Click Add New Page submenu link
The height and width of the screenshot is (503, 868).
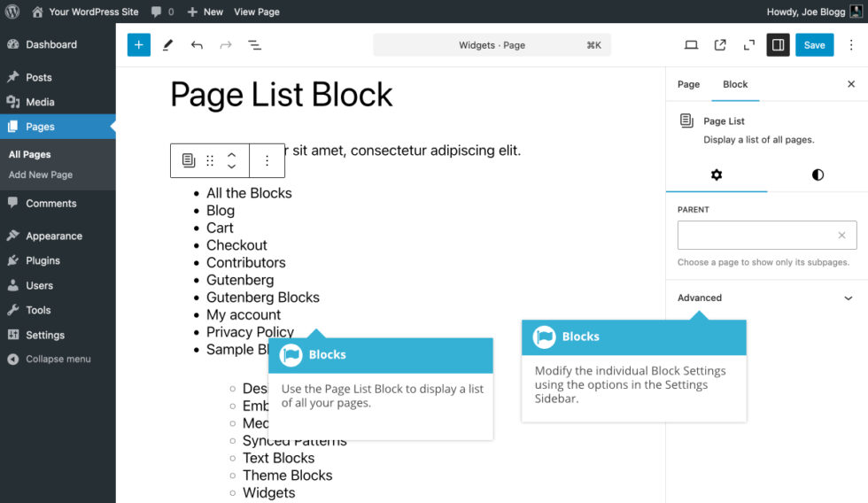(41, 174)
